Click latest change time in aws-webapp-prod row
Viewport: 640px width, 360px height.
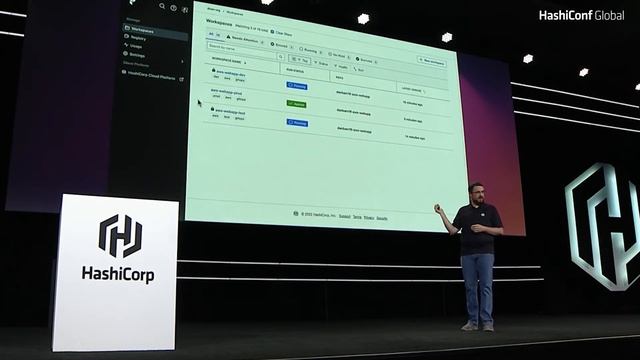click(413, 120)
